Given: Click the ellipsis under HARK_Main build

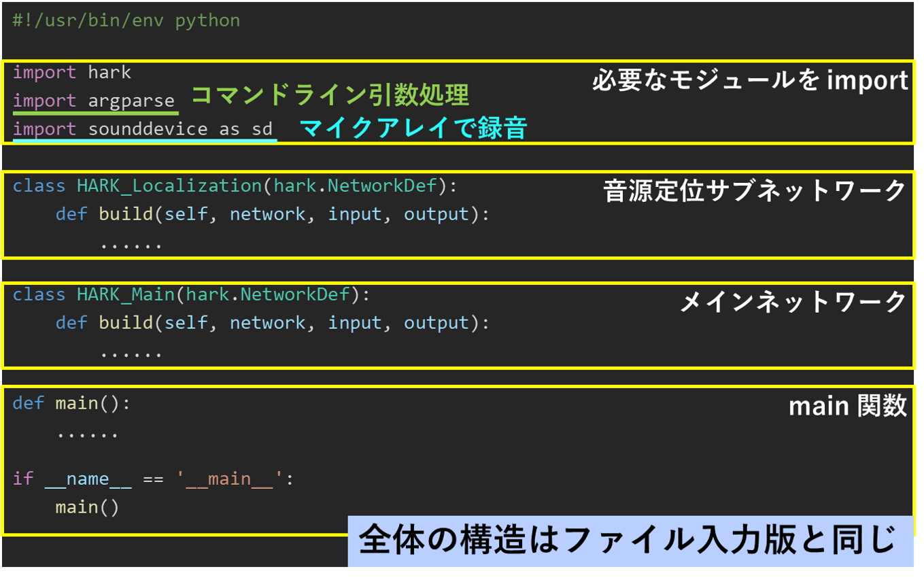Looking at the screenshot, I should [x=131, y=353].
